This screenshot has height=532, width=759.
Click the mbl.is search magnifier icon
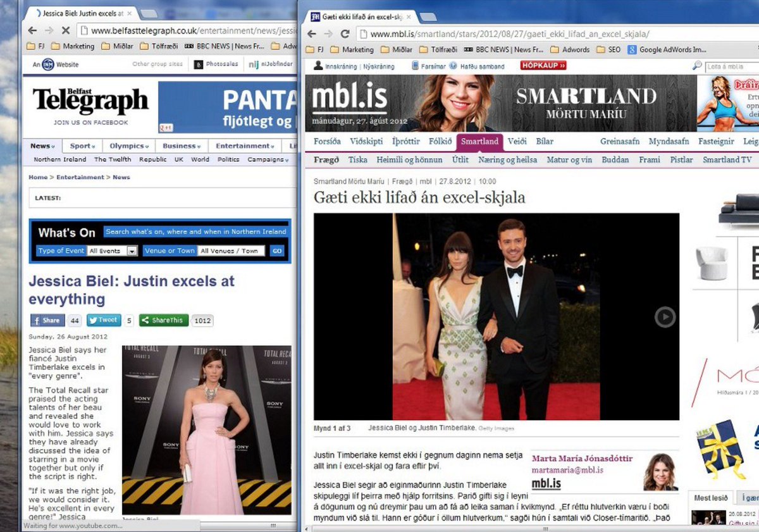698,66
